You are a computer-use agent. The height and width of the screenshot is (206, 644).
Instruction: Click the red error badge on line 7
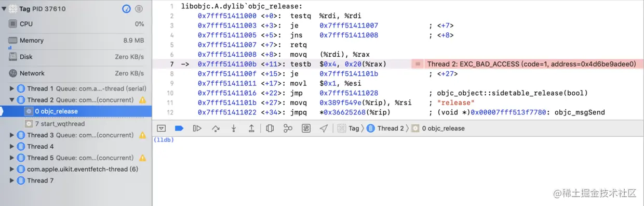click(417, 64)
